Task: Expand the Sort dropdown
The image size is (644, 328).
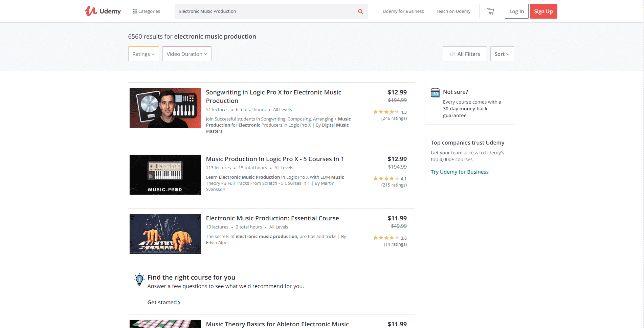Action: (x=502, y=54)
